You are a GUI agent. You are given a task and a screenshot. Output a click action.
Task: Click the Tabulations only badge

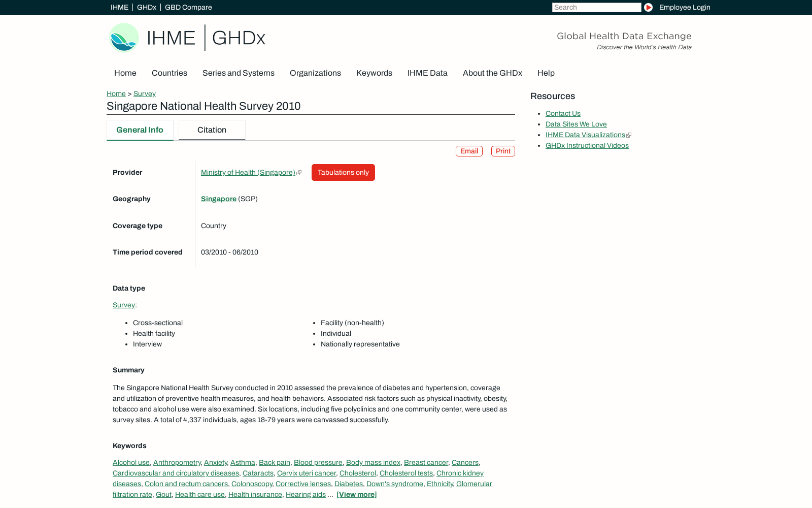(x=343, y=172)
